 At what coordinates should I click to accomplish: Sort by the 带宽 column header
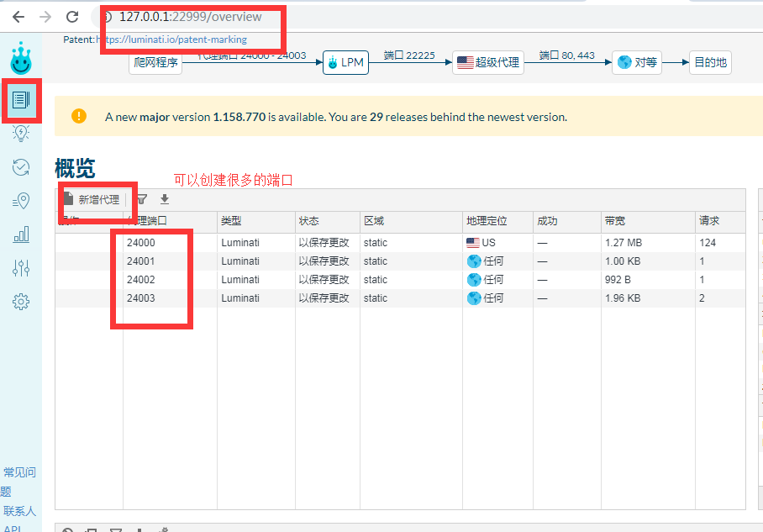(615, 221)
